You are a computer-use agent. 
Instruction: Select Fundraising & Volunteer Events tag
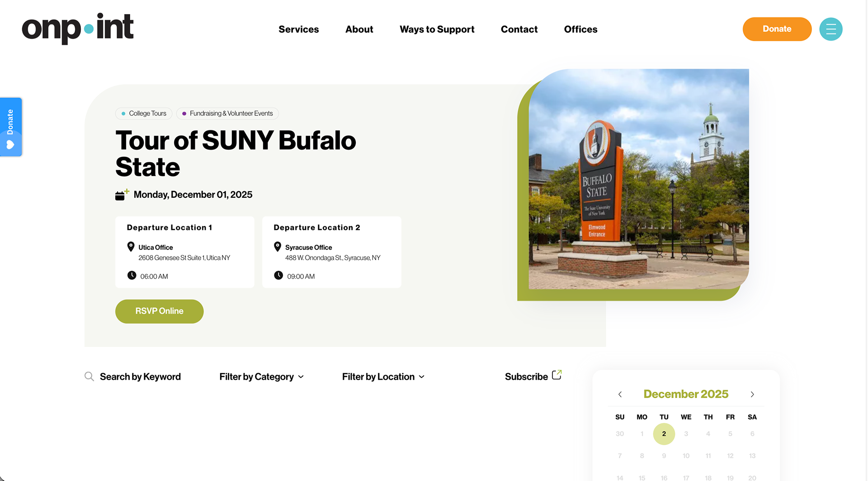pos(227,113)
